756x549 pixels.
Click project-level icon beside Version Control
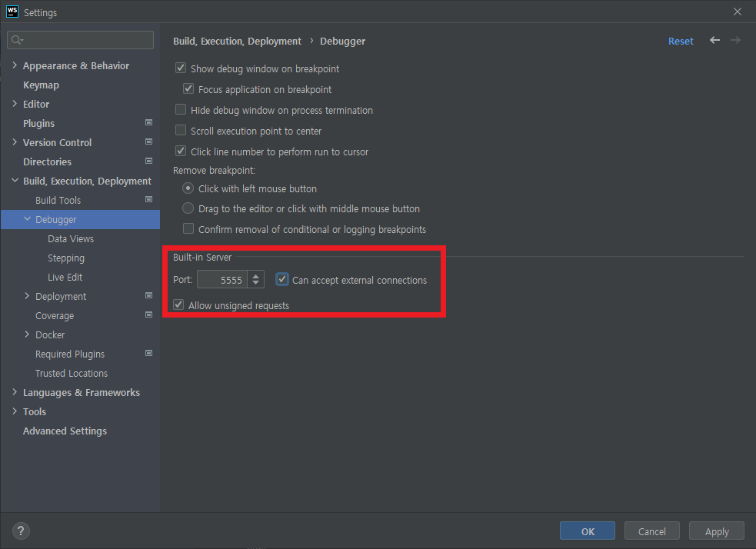coord(149,141)
